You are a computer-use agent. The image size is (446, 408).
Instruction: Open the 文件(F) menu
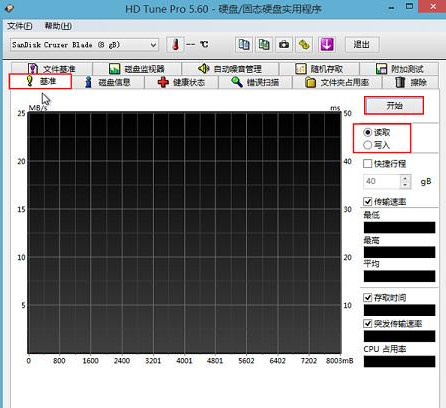[20, 26]
